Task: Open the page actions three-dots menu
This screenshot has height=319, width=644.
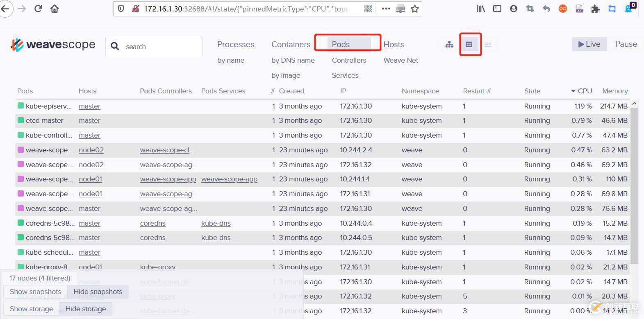Action: pos(386,9)
